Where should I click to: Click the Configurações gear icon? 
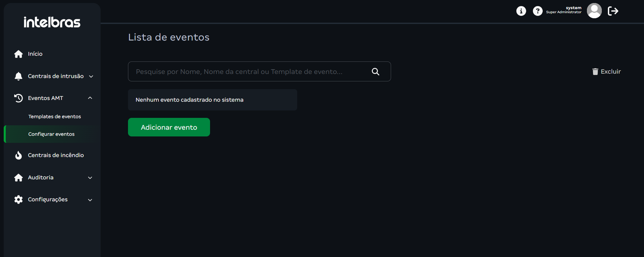[x=19, y=200]
